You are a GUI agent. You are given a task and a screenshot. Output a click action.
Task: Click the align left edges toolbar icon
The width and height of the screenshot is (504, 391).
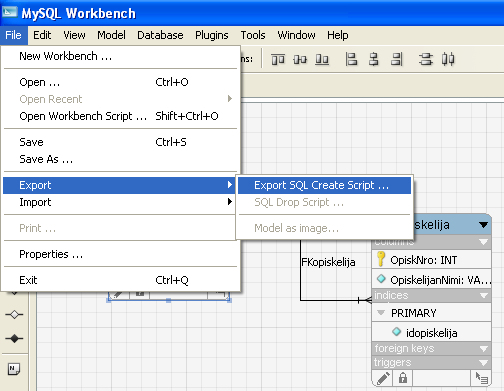pos(351,59)
